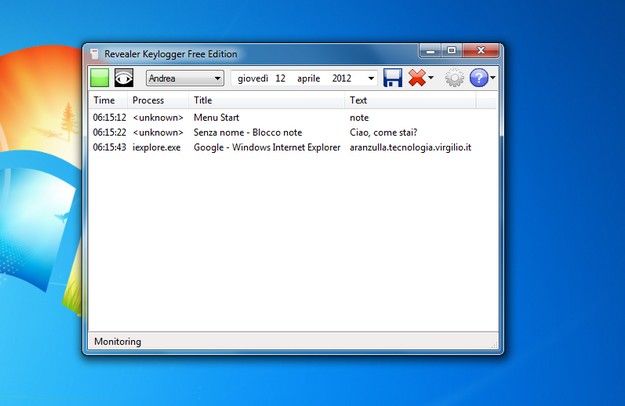The image size is (625, 406).
Task: Click the giovedì weekday in date field
Action: click(x=253, y=78)
